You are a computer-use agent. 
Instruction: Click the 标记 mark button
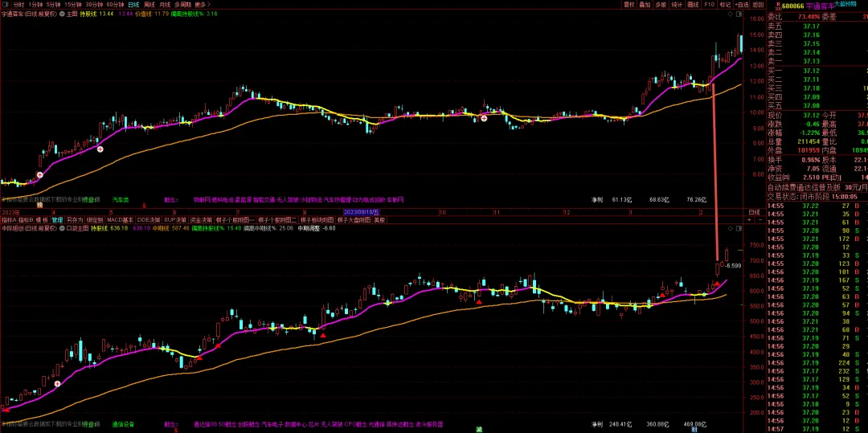click(725, 5)
